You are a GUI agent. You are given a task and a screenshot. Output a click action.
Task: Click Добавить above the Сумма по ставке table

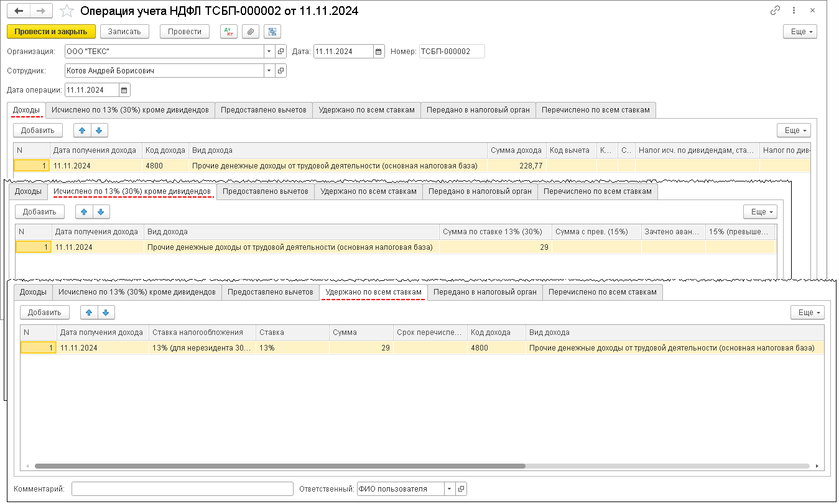(x=40, y=212)
